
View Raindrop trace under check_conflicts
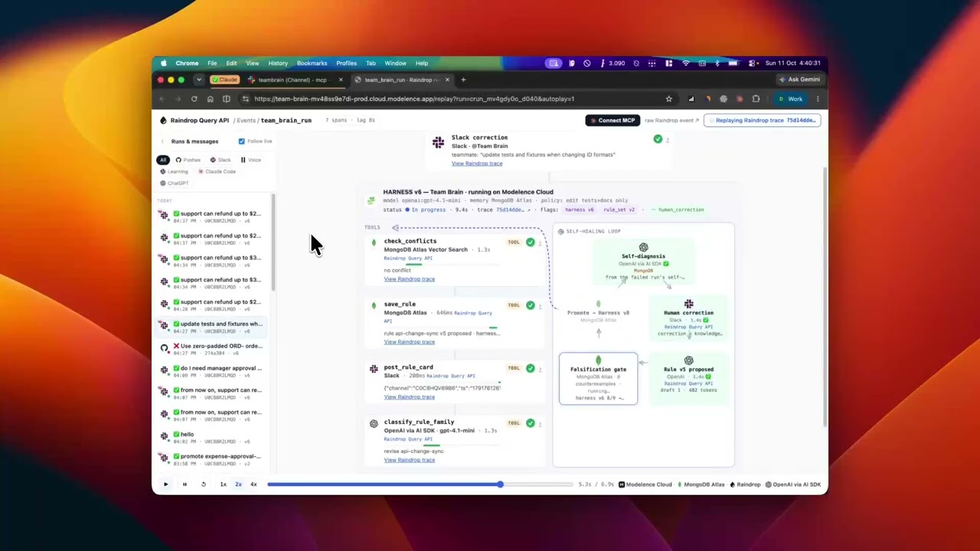409,279
